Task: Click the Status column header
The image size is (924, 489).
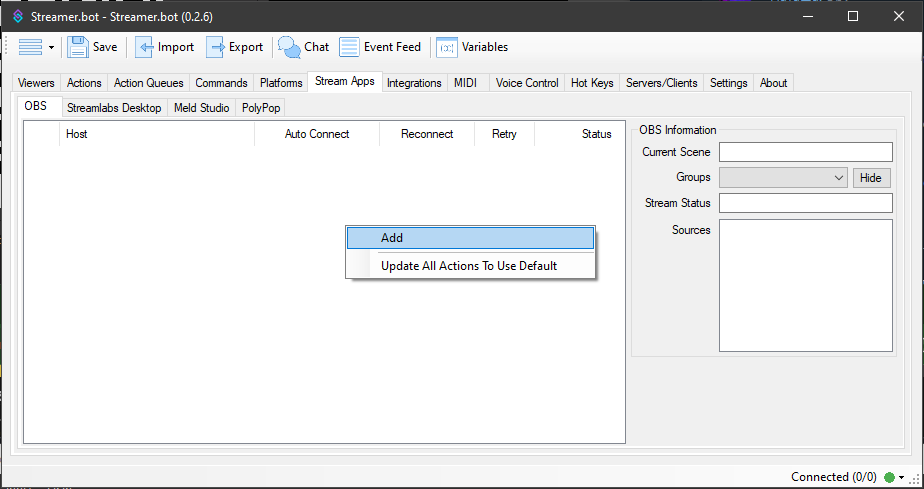Action: [579, 134]
